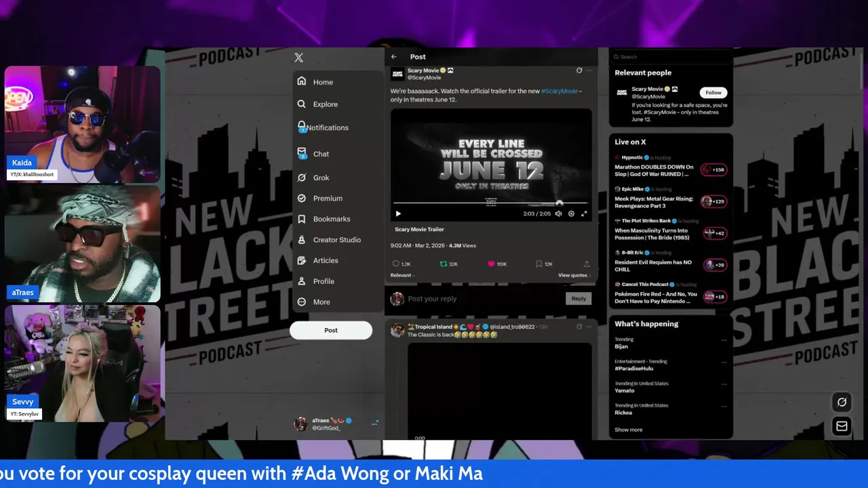
Task: Select the Yamato trending topic
Action: [x=625, y=390]
